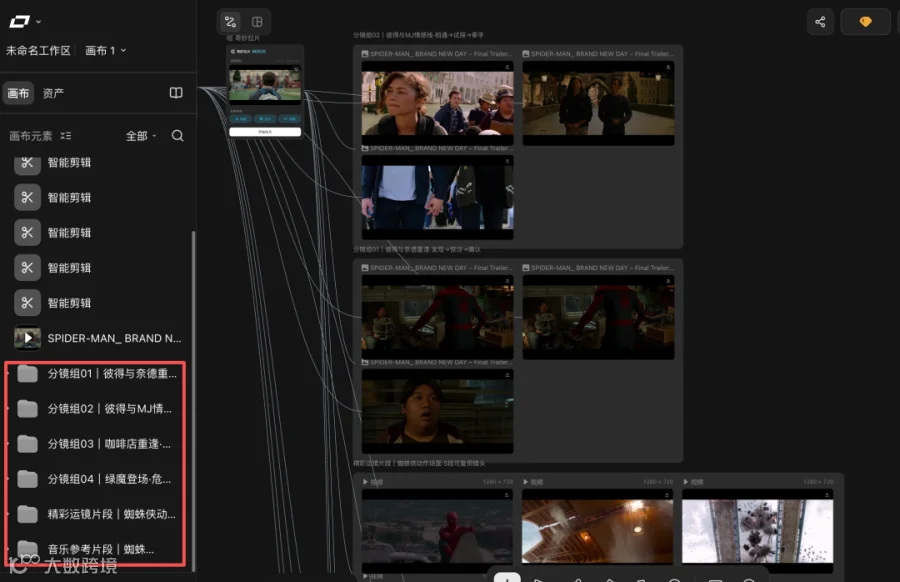Switch to the 画布 tab
This screenshot has height=582, width=900.
pyautogui.click(x=18, y=93)
